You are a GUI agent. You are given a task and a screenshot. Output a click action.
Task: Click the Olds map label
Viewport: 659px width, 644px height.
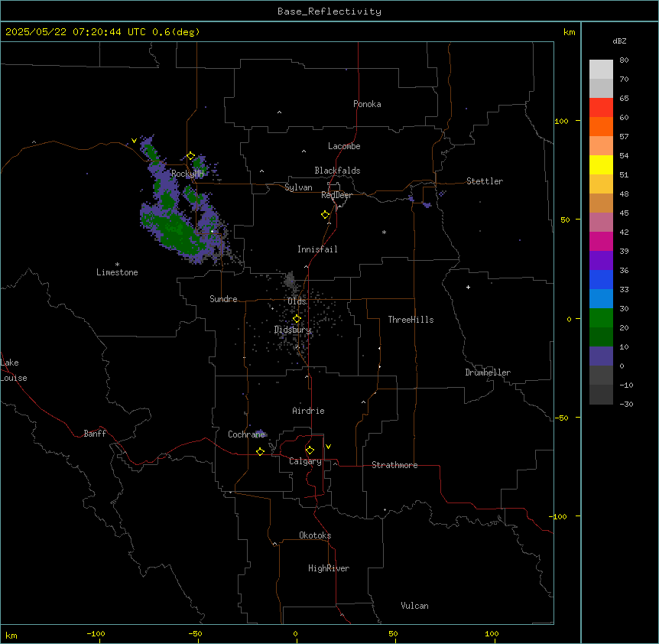[297, 301]
